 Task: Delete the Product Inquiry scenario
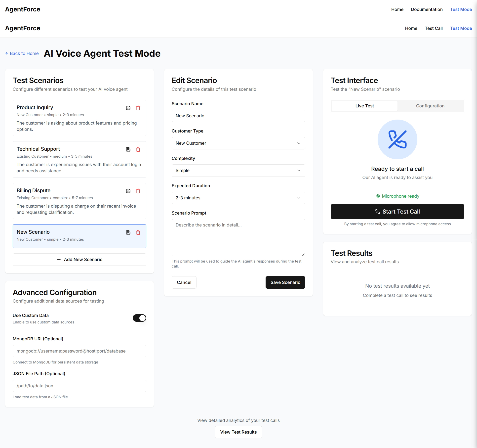click(138, 108)
